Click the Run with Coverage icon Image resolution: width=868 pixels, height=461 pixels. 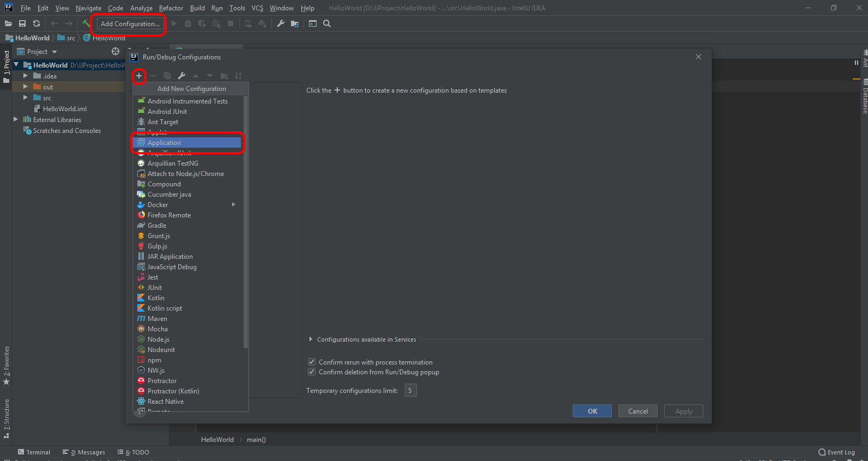tap(202, 23)
